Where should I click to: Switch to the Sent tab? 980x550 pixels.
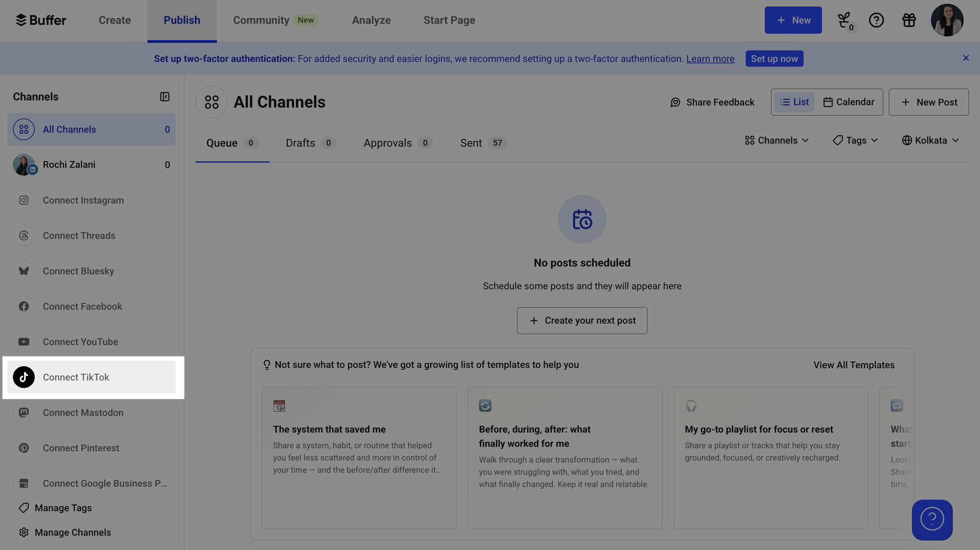(x=471, y=143)
